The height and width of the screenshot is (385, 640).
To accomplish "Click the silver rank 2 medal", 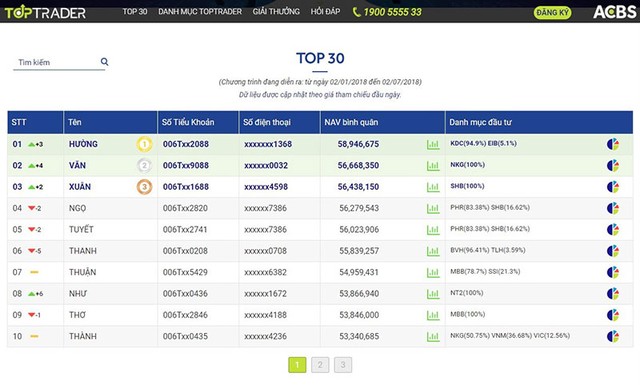I will pos(144,165).
